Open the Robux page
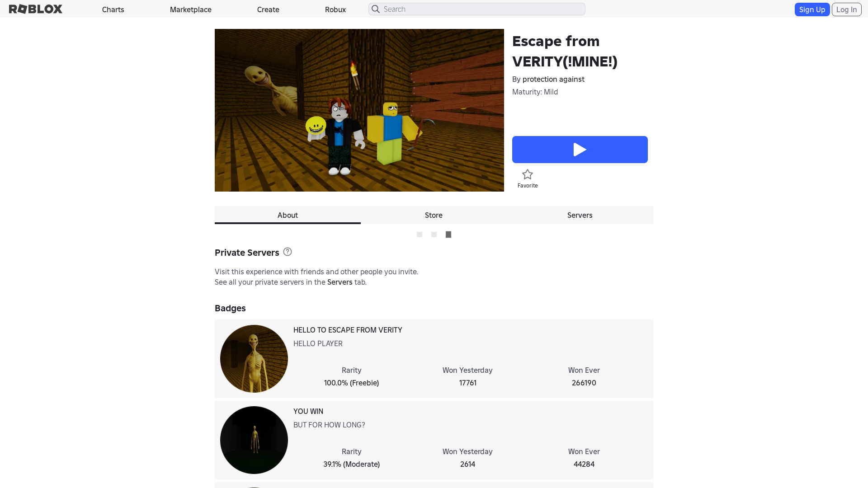Viewport: 868px width, 488px height. [335, 9]
